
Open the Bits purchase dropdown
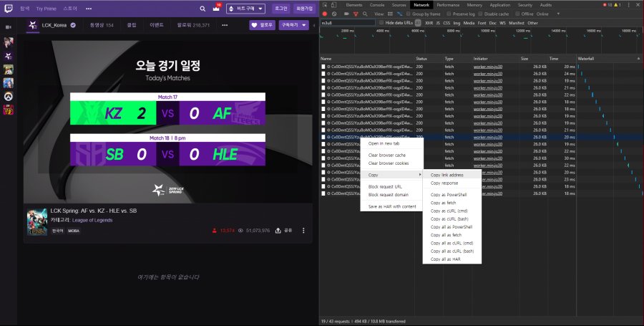click(245, 9)
